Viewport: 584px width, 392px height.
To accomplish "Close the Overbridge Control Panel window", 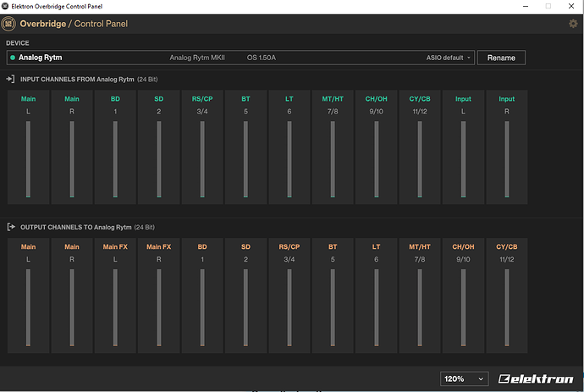I will [571, 6].
